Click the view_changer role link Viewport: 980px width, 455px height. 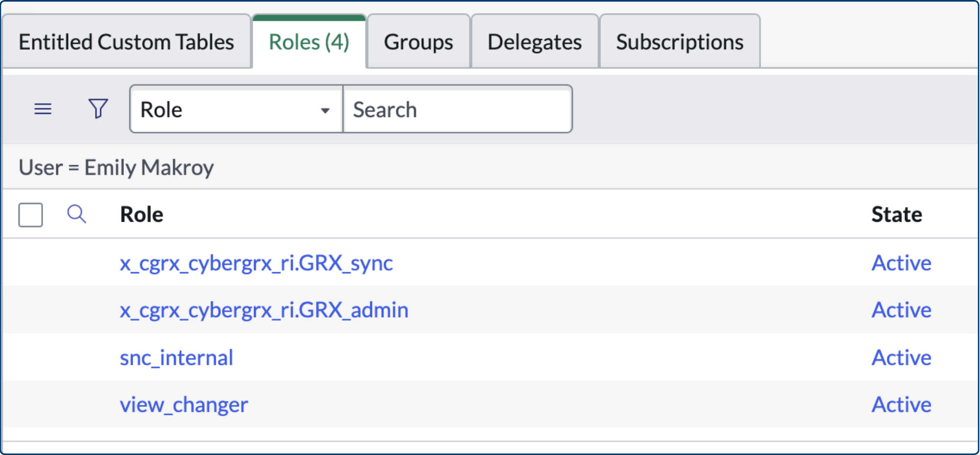184,404
